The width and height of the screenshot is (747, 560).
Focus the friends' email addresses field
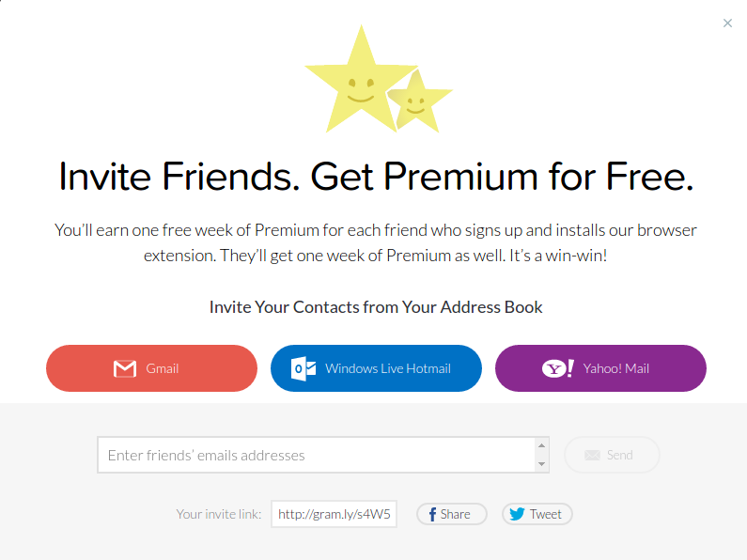coord(316,456)
